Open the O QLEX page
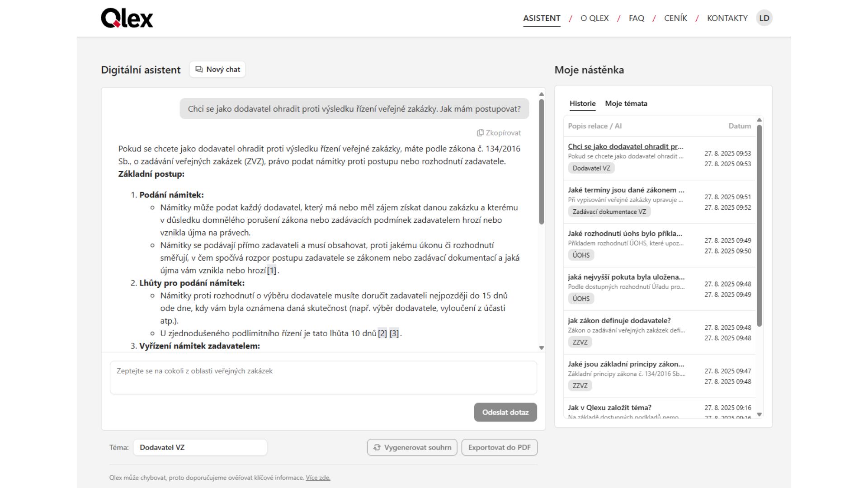 click(x=594, y=18)
